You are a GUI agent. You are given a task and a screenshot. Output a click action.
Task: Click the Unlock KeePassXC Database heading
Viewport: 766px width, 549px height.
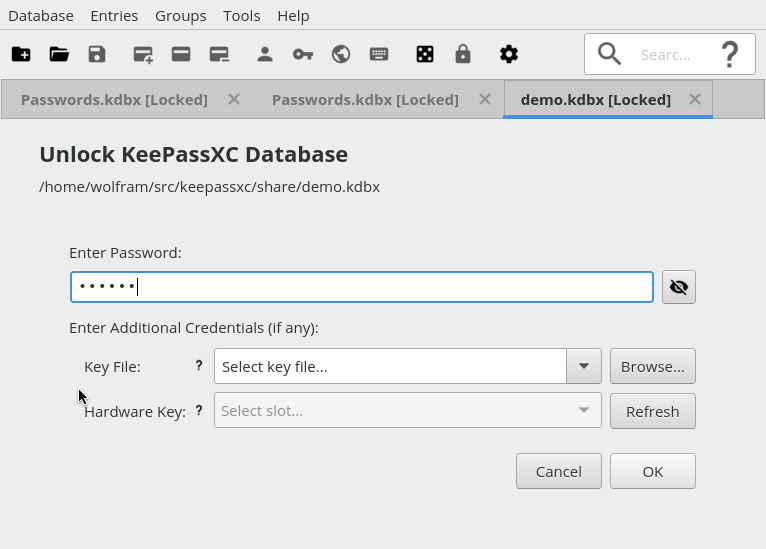tap(194, 154)
